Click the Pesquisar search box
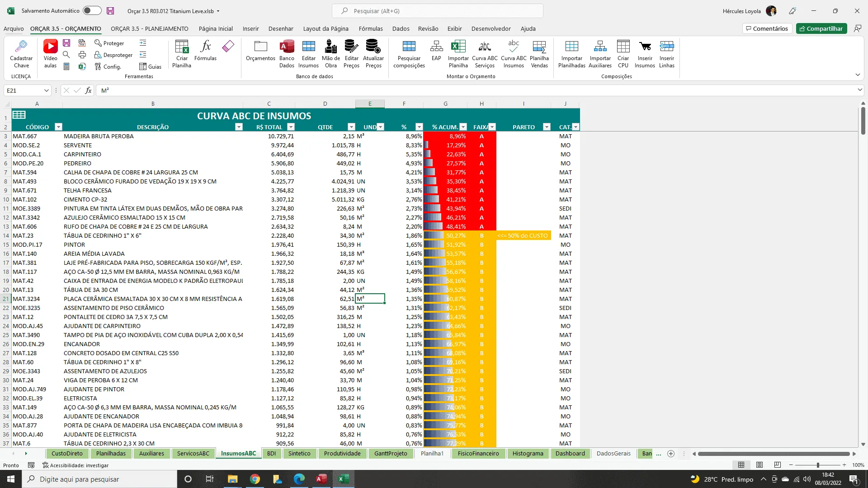The height and width of the screenshot is (488, 868). (437, 11)
